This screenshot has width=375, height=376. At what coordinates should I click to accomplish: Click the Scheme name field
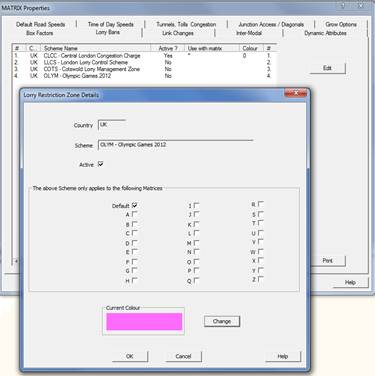pos(176,145)
